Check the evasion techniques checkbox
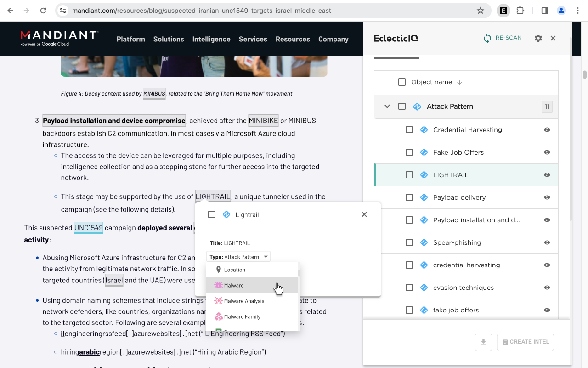Image resolution: width=588 pixels, height=368 pixels. [409, 287]
